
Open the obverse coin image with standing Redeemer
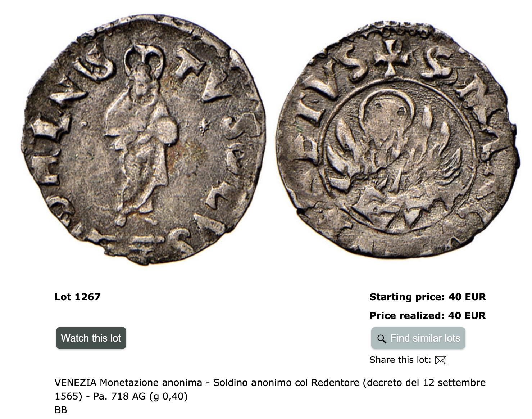[x=144, y=140]
